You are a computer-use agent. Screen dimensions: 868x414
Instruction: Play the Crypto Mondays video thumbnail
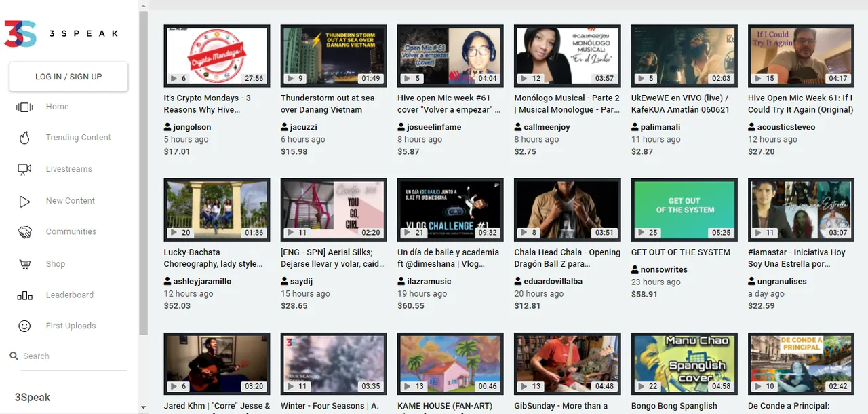point(217,56)
